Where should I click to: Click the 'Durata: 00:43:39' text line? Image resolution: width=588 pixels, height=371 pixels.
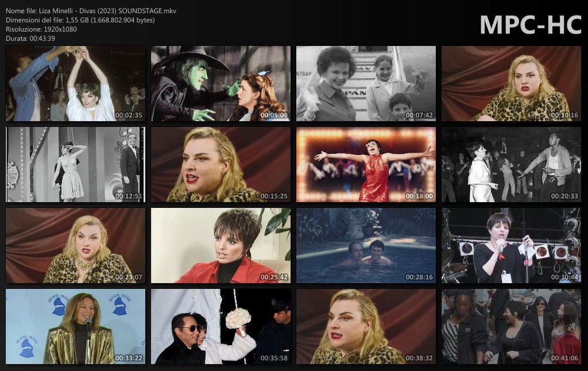click(30, 38)
